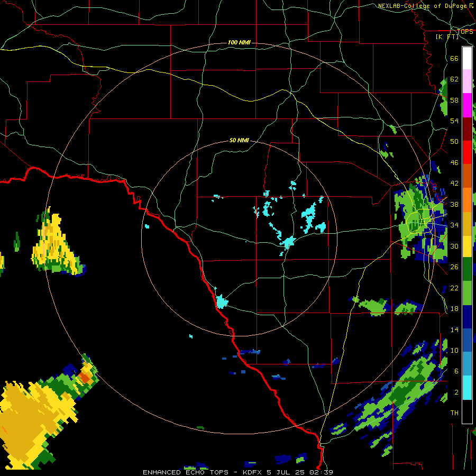Click the small orange-red echo core in the southwest storm

(85, 378)
